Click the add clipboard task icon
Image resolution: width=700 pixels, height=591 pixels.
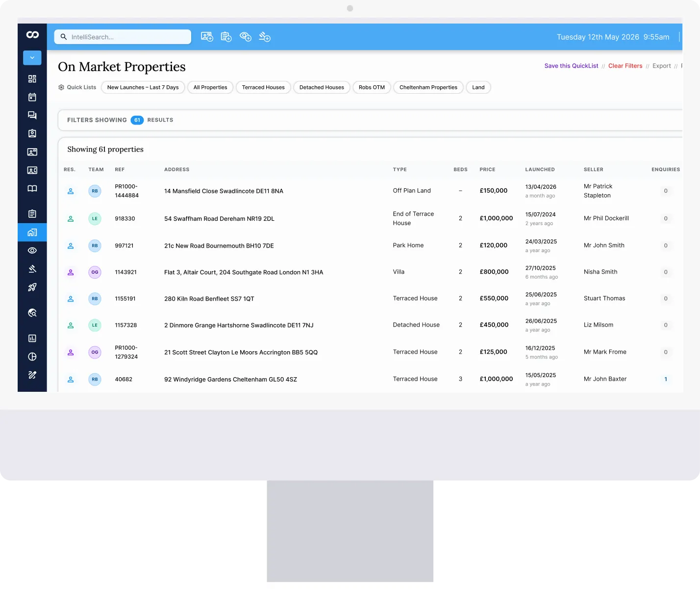[226, 37]
